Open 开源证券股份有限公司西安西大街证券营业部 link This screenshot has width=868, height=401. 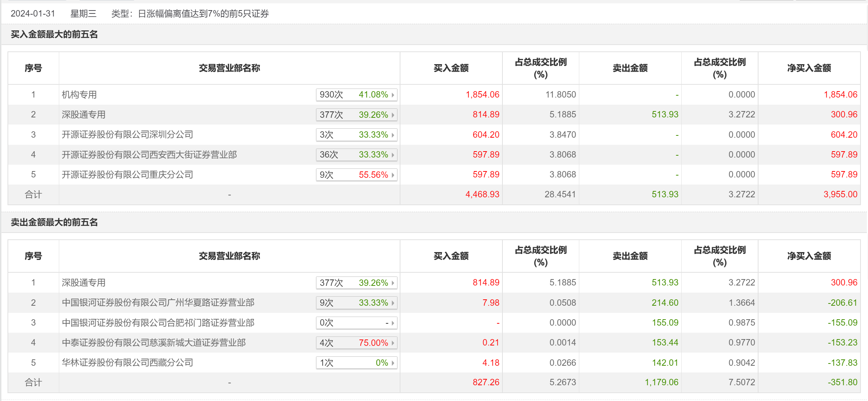point(149,155)
